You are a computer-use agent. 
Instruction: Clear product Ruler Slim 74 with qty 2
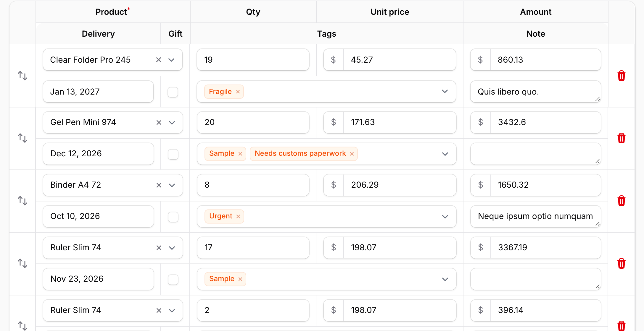click(x=159, y=310)
